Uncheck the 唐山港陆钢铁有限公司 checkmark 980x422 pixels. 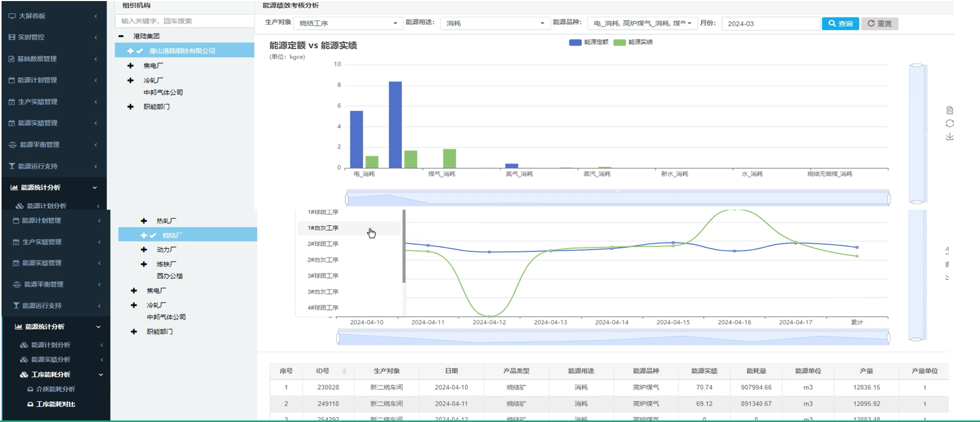click(140, 51)
